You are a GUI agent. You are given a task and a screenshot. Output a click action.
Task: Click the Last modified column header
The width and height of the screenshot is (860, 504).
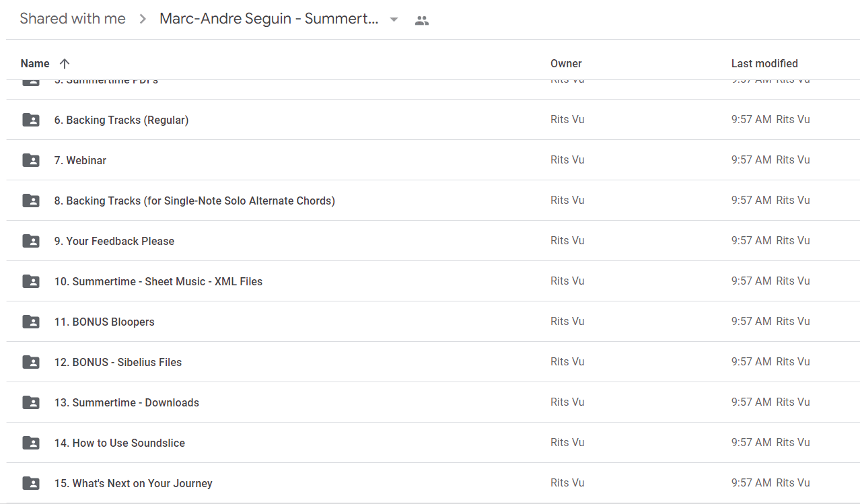tap(764, 63)
